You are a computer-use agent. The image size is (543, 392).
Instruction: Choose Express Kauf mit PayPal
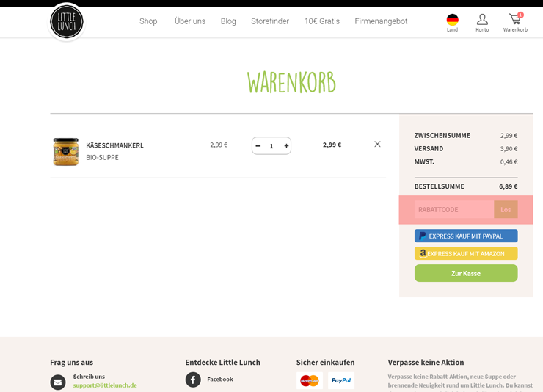[466, 236]
